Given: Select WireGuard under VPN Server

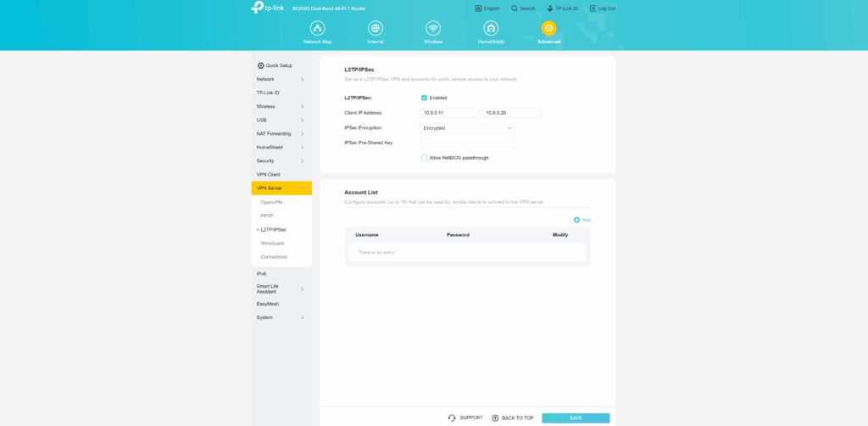Looking at the screenshot, I should coord(272,244).
